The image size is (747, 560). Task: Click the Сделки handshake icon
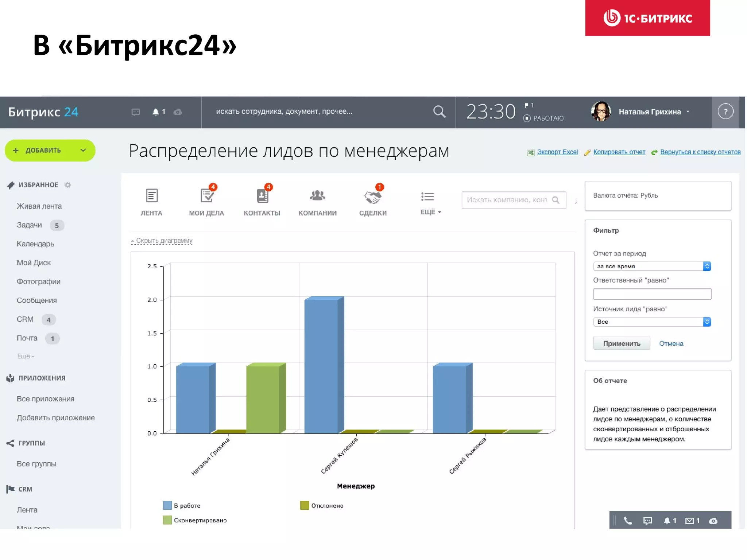[x=372, y=197]
